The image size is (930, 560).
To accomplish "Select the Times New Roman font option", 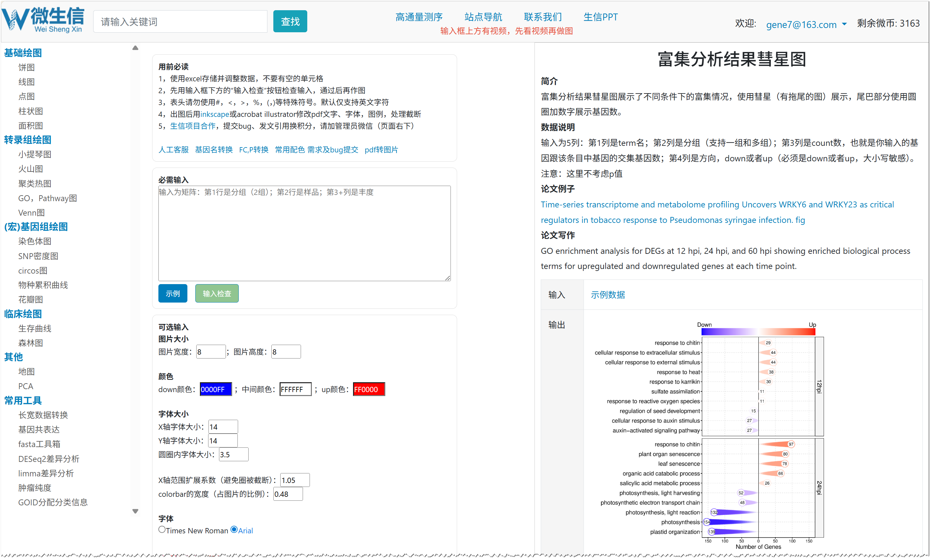I will pyautogui.click(x=162, y=529).
